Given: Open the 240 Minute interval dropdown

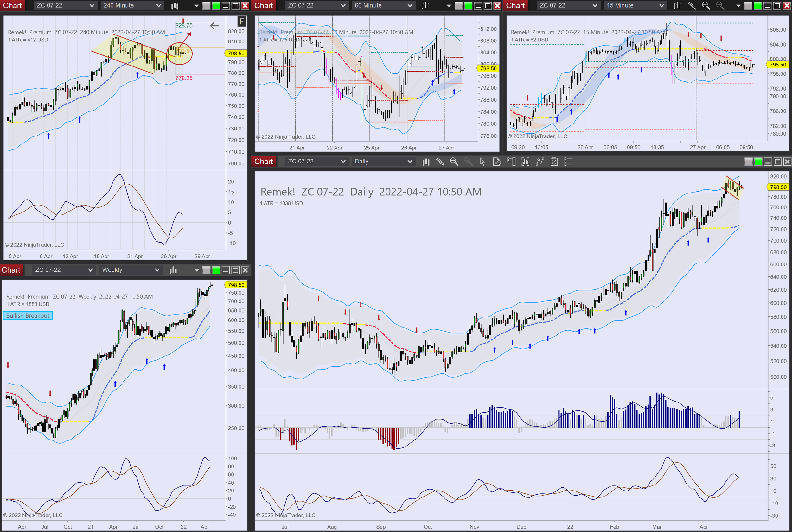Looking at the screenshot, I should (132, 5).
